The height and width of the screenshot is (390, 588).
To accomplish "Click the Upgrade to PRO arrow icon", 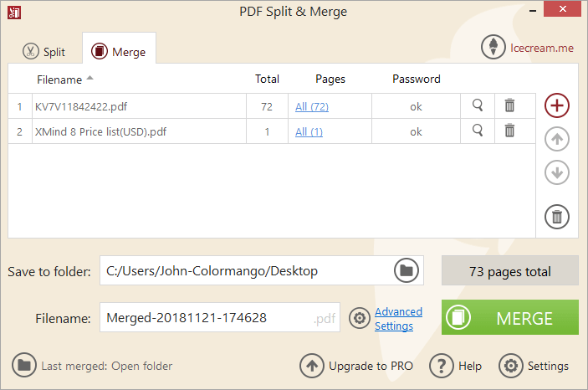I will click(312, 366).
